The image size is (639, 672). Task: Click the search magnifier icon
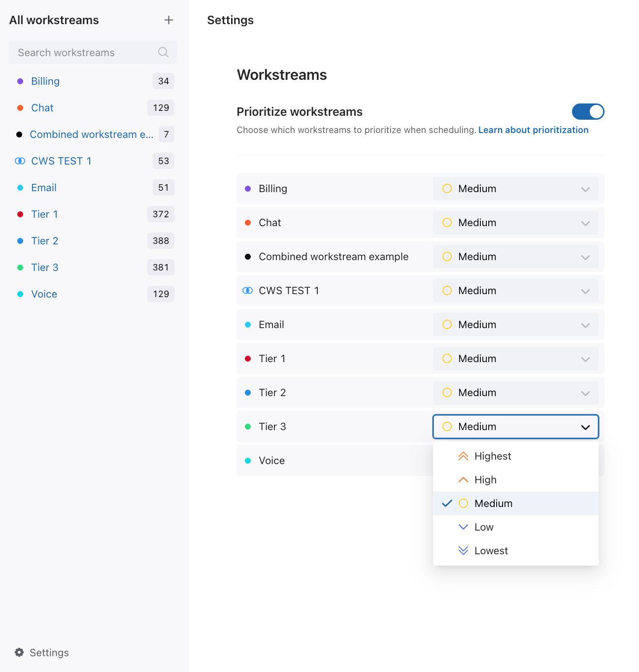click(x=163, y=52)
